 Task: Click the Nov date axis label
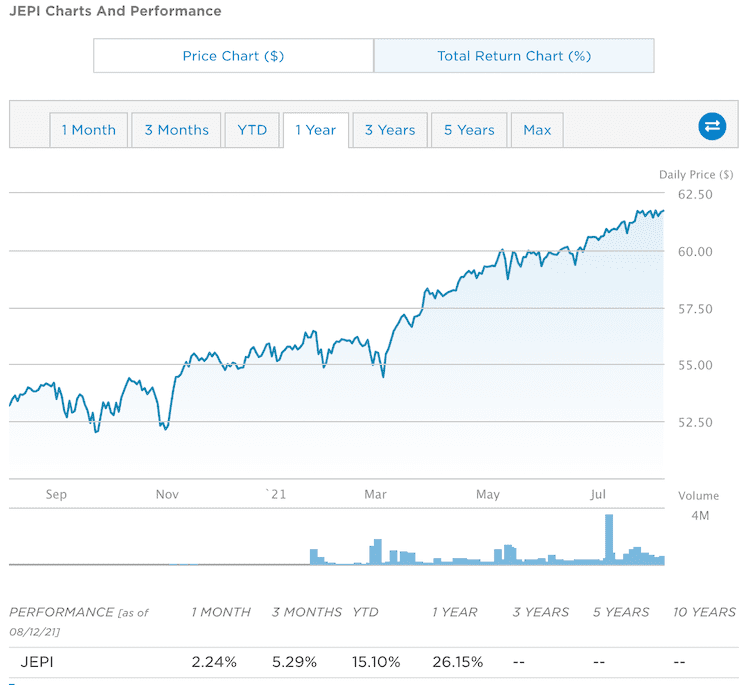pyautogui.click(x=167, y=495)
